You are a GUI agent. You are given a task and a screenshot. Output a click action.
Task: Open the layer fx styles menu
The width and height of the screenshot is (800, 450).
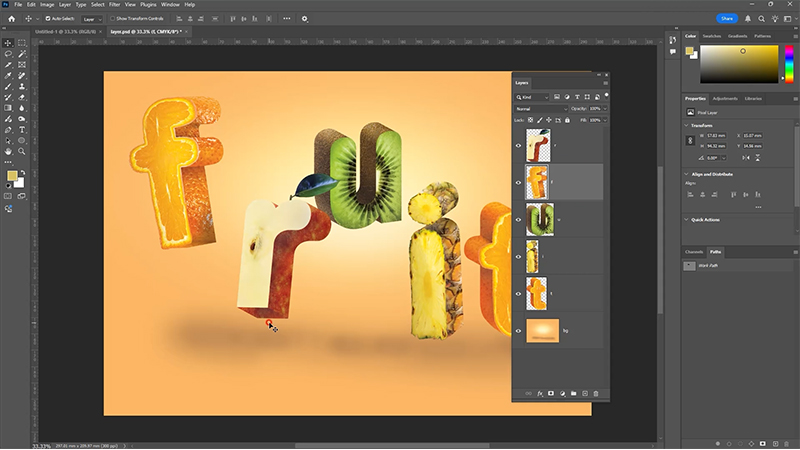(539, 394)
